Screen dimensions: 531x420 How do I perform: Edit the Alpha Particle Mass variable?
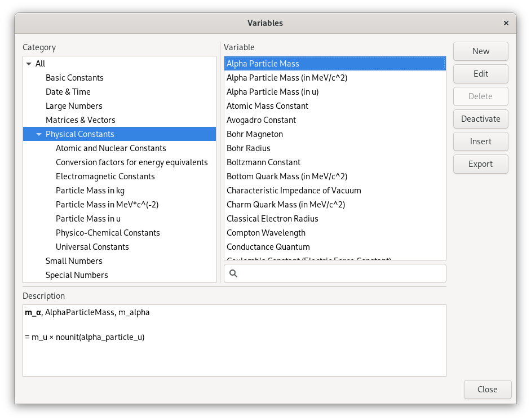[x=480, y=73]
